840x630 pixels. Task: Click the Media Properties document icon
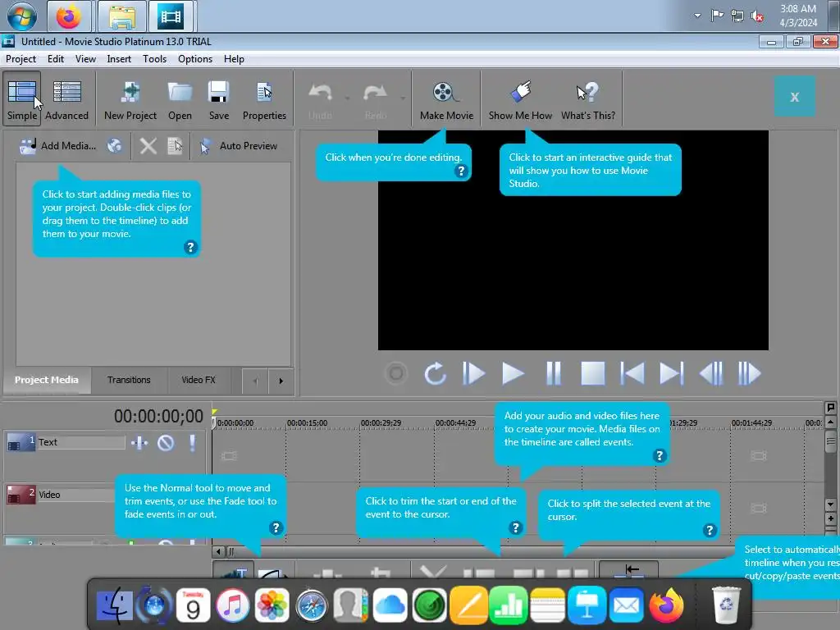(175, 146)
